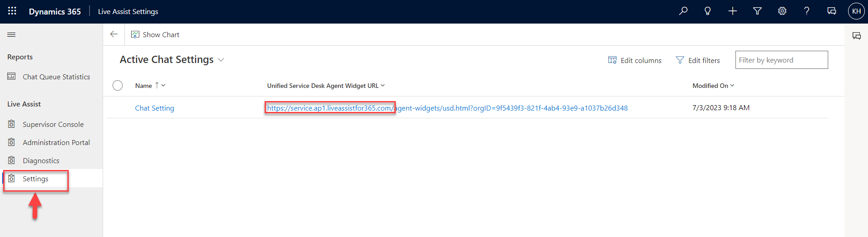Open the liveassistfor365 widget URL link
Image resolution: width=868 pixels, height=237 pixels.
[x=447, y=108]
